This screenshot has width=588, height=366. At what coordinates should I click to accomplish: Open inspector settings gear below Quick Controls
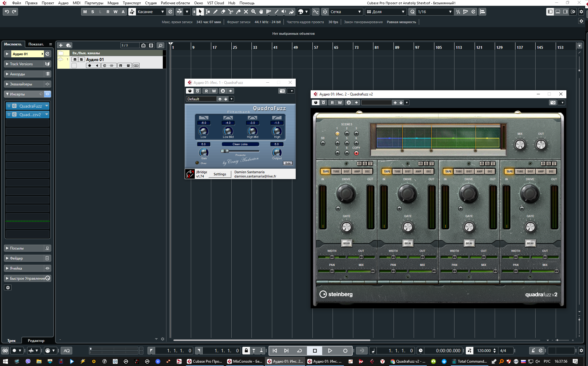[8, 287]
